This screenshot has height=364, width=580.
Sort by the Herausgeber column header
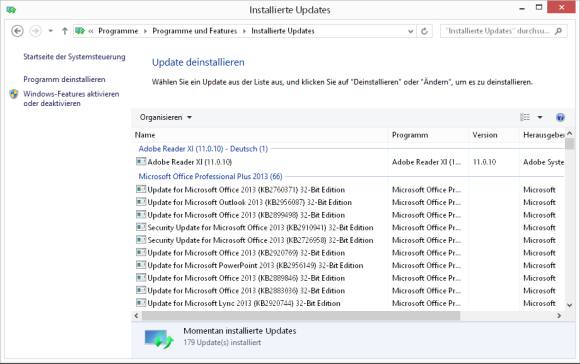coord(543,135)
